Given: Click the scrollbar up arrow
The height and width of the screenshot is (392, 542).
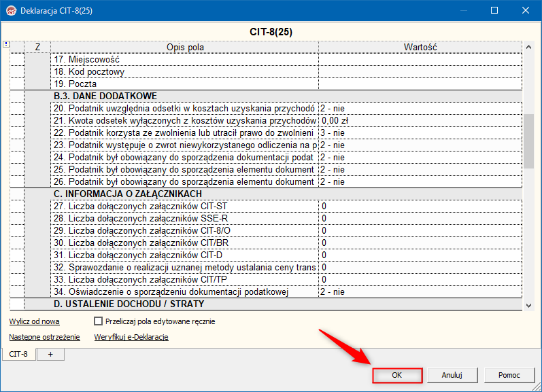Looking at the screenshot, I should [x=528, y=47].
